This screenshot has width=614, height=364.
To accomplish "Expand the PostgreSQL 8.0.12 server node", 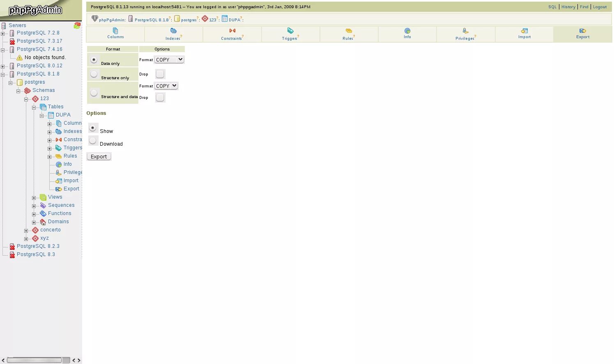I will tap(3, 66).
